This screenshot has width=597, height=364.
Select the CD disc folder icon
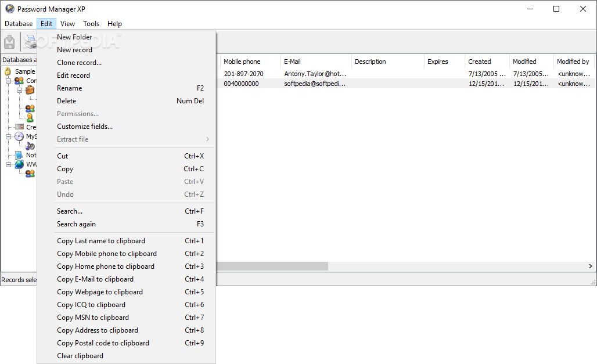tap(19, 136)
